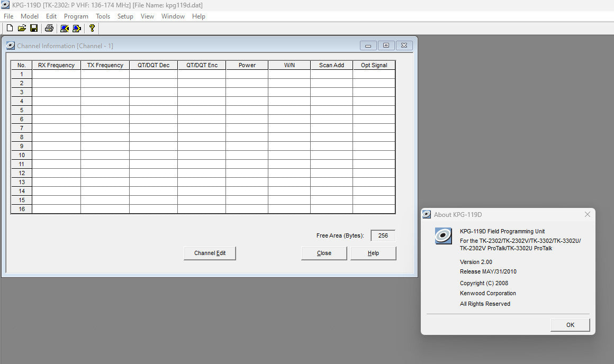This screenshot has width=614, height=364.
Task: Open the File menu
Action: [8, 16]
